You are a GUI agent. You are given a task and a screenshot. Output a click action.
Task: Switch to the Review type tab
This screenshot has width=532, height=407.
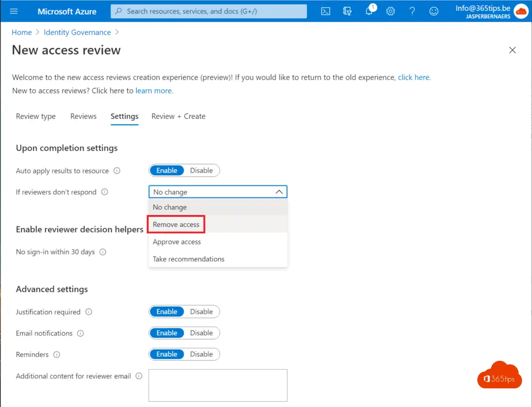(36, 116)
